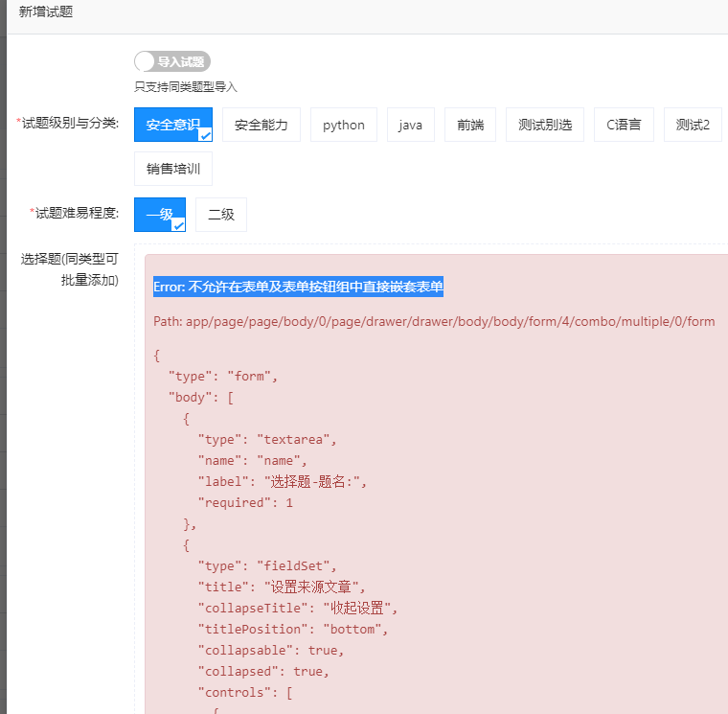728x714 pixels.
Task: Click the 试题级别与分类 label
Action: click(68, 123)
